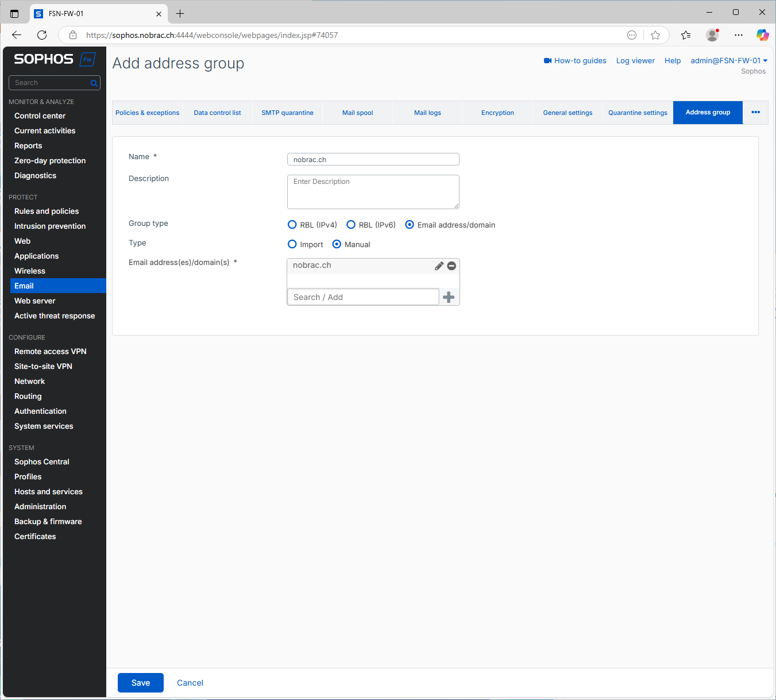Open General settings tab
The image size is (776, 700).
point(568,113)
